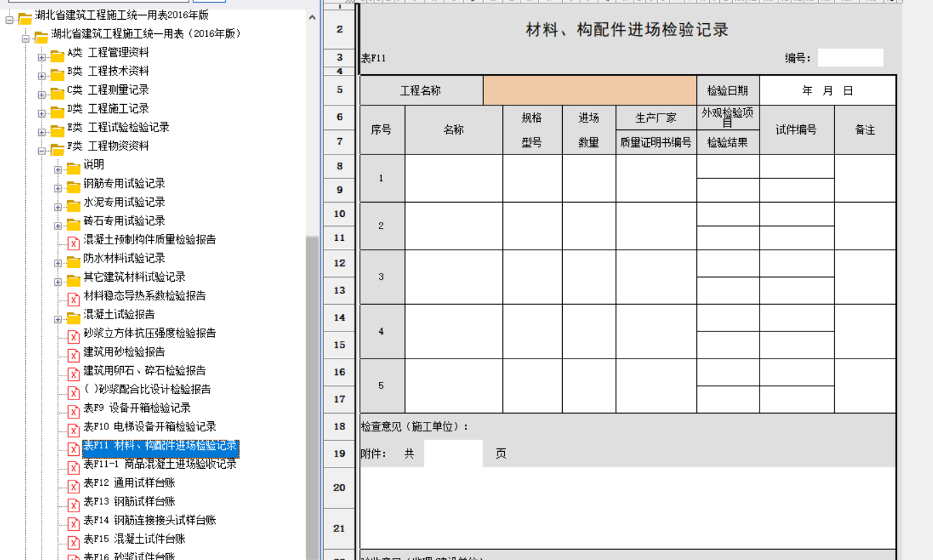Click the 钢筋专用试验记录 folder icon

point(73,187)
